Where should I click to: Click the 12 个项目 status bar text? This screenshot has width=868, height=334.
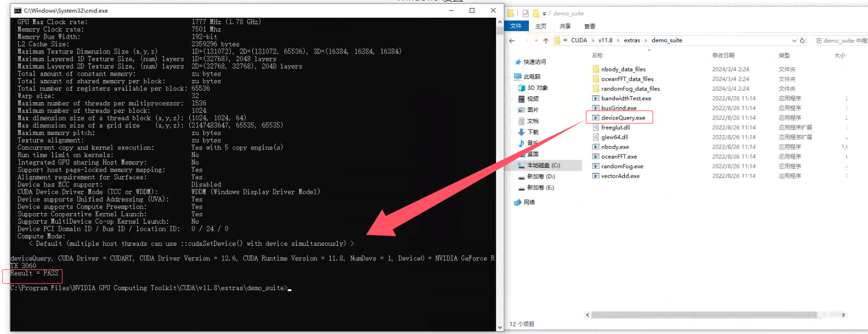tap(522, 324)
